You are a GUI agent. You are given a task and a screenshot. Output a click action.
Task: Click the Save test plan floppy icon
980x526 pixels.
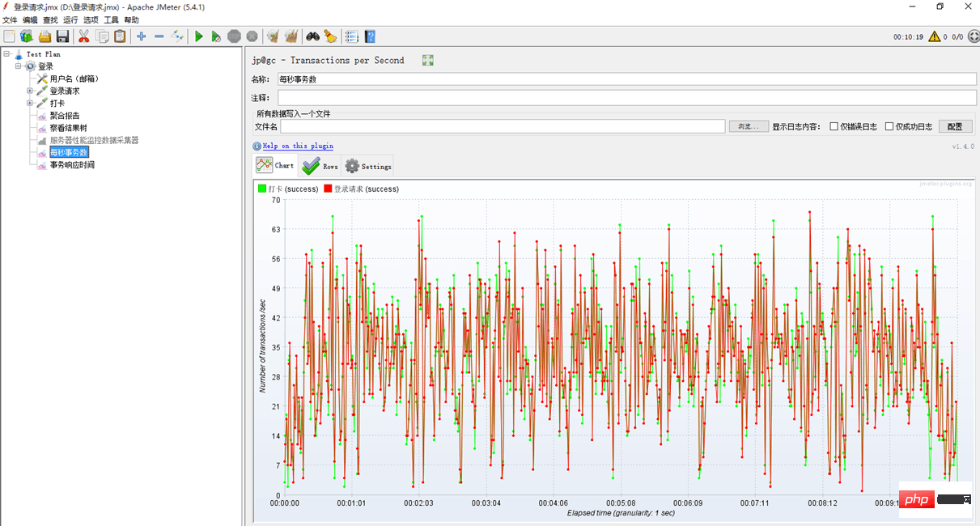pos(62,36)
